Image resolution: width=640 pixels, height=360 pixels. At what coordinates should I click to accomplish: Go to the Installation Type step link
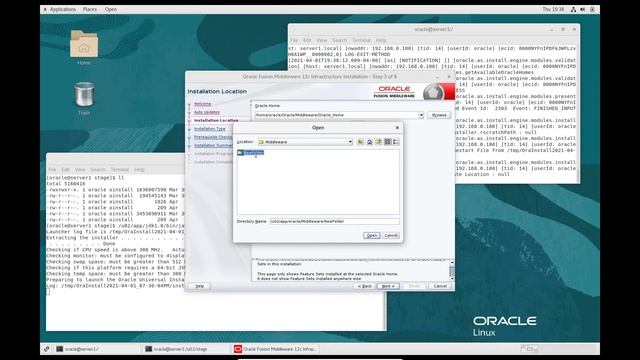click(209, 129)
